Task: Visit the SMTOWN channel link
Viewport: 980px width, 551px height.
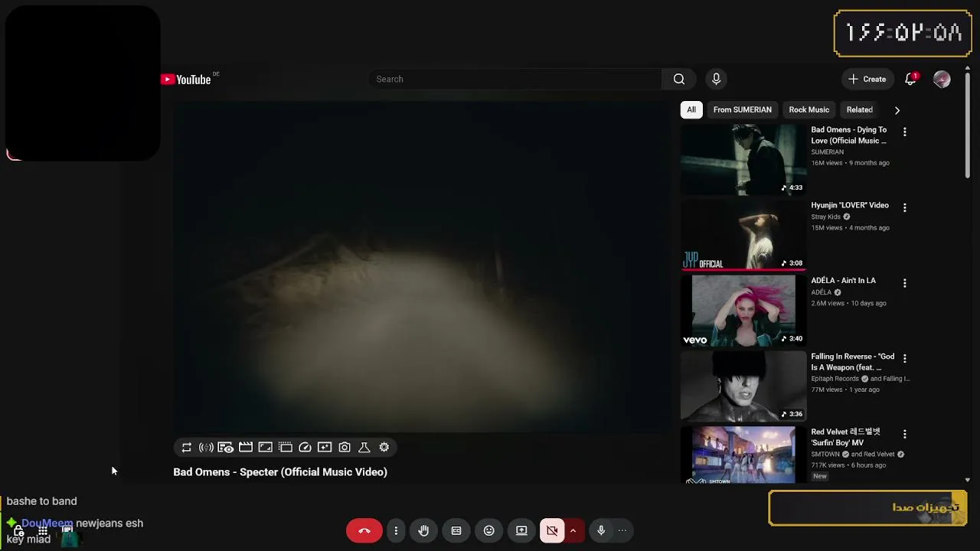Action: (x=825, y=454)
